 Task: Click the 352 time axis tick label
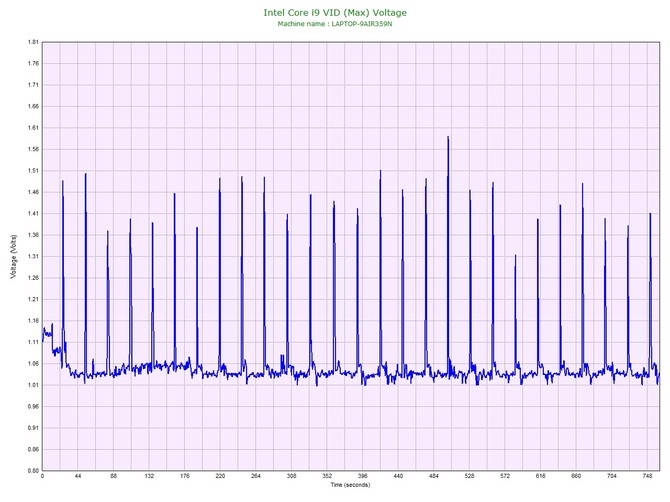(x=327, y=476)
